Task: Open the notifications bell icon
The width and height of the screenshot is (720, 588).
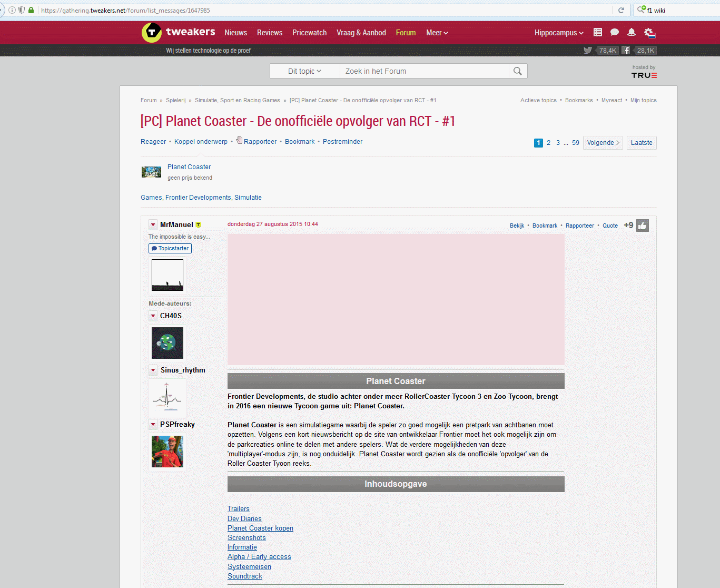Action: tap(632, 32)
